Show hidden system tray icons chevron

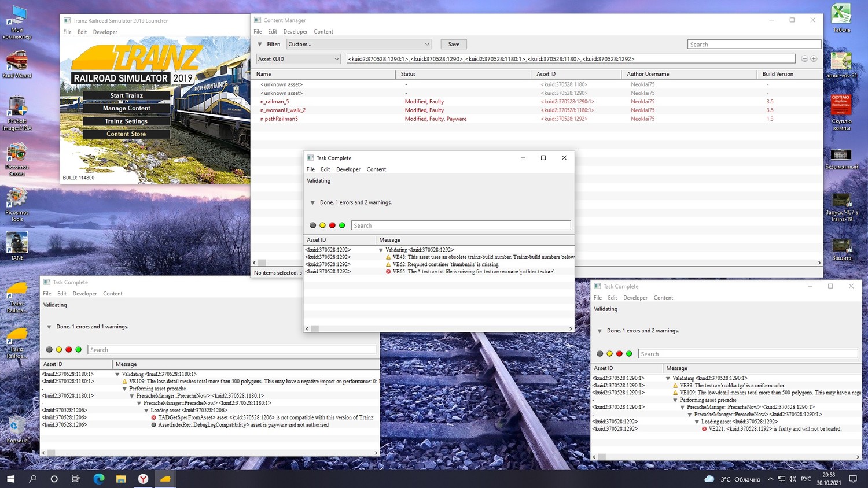pos(770,479)
